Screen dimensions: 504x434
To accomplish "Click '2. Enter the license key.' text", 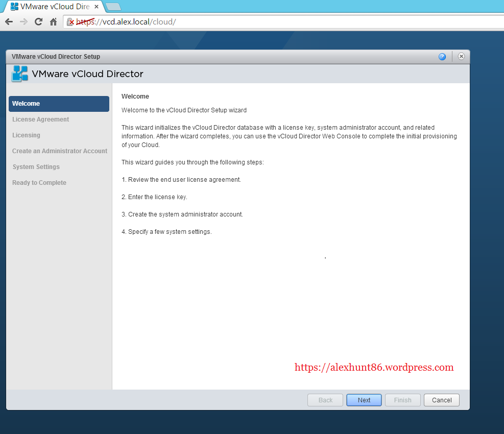I will [154, 197].
